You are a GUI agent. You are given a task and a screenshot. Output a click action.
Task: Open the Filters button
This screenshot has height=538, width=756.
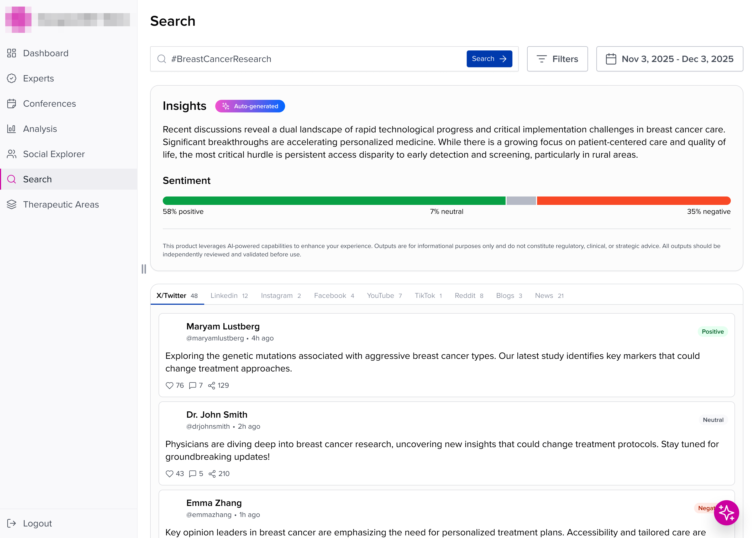[557, 59]
